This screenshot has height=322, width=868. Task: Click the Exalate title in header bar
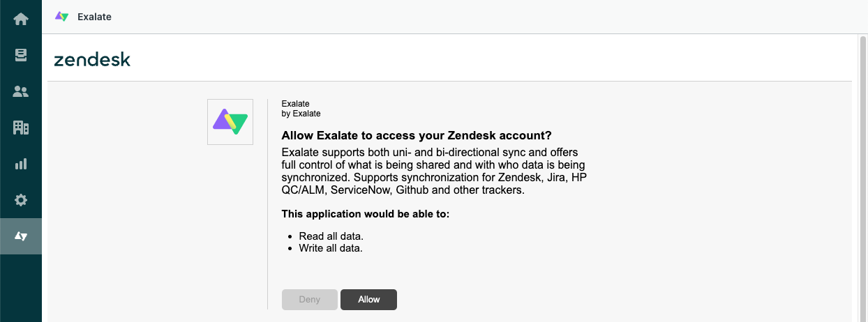(x=94, y=17)
